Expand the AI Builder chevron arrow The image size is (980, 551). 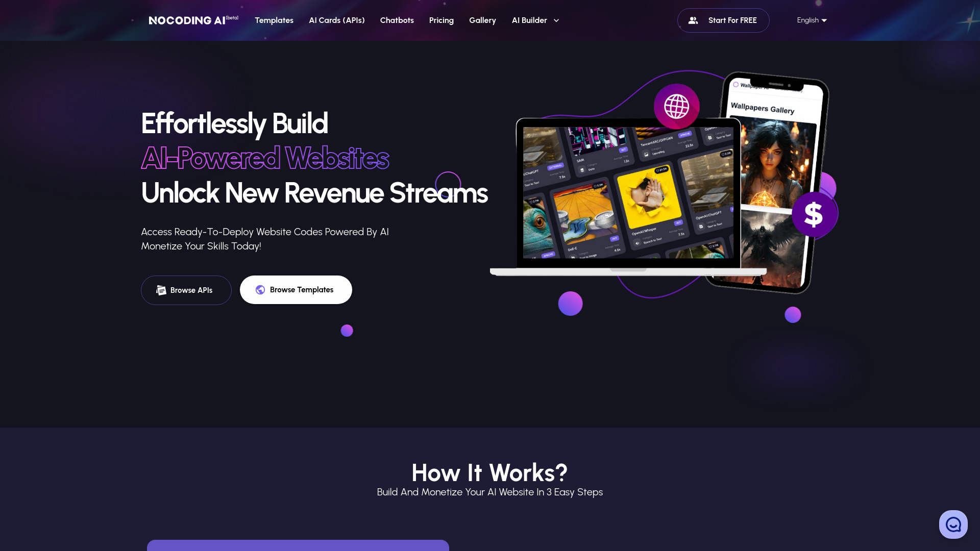[555, 20]
